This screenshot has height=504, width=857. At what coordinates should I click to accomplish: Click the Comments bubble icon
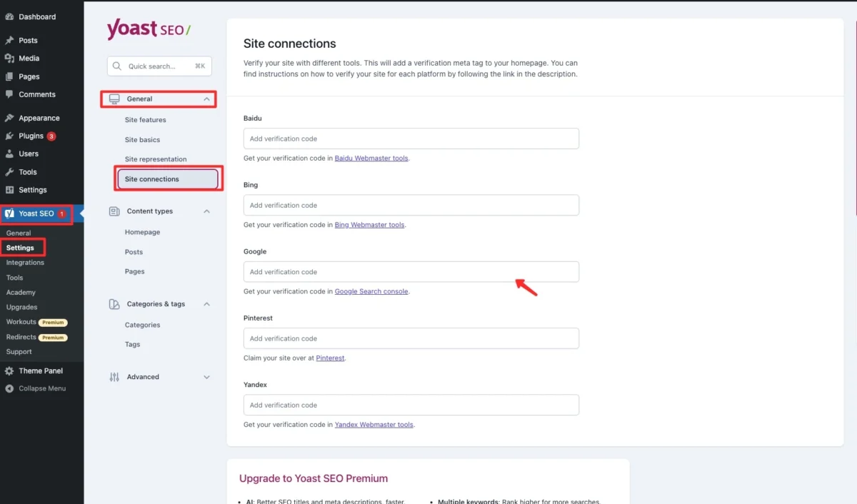(x=9, y=94)
